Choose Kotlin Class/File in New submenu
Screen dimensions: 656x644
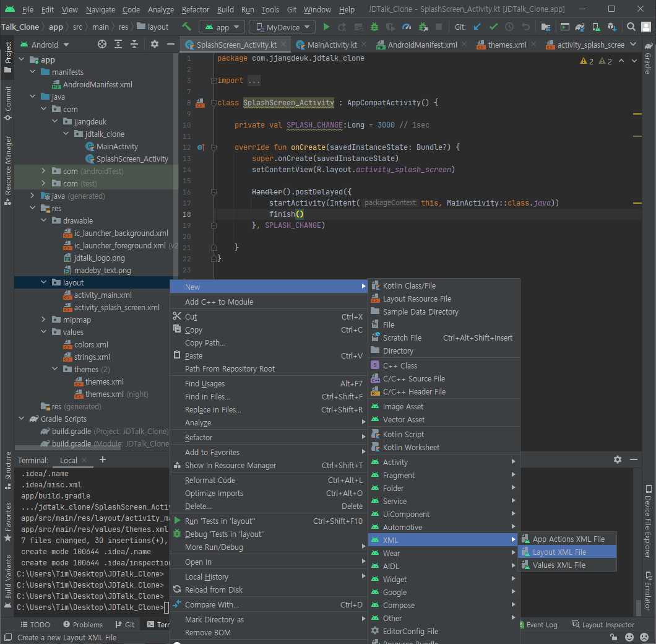point(444,285)
